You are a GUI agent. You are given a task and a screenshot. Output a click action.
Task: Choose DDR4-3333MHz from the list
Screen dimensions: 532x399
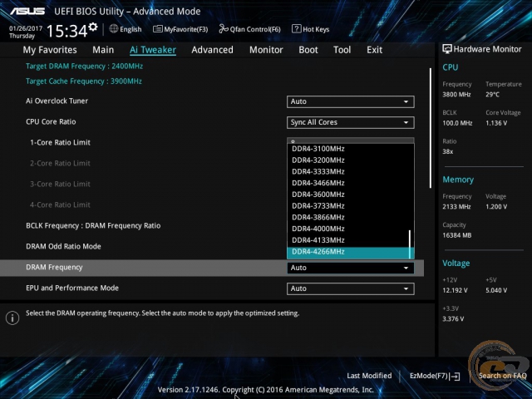click(347, 171)
